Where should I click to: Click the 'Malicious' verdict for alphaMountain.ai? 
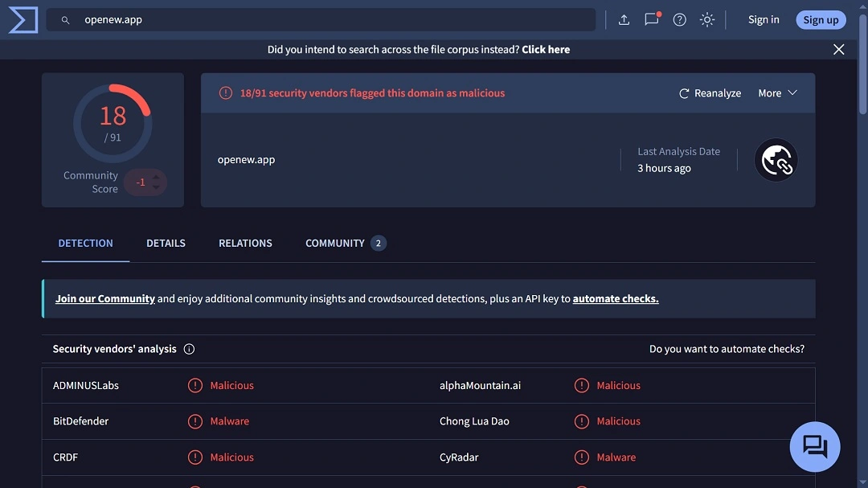point(618,386)
